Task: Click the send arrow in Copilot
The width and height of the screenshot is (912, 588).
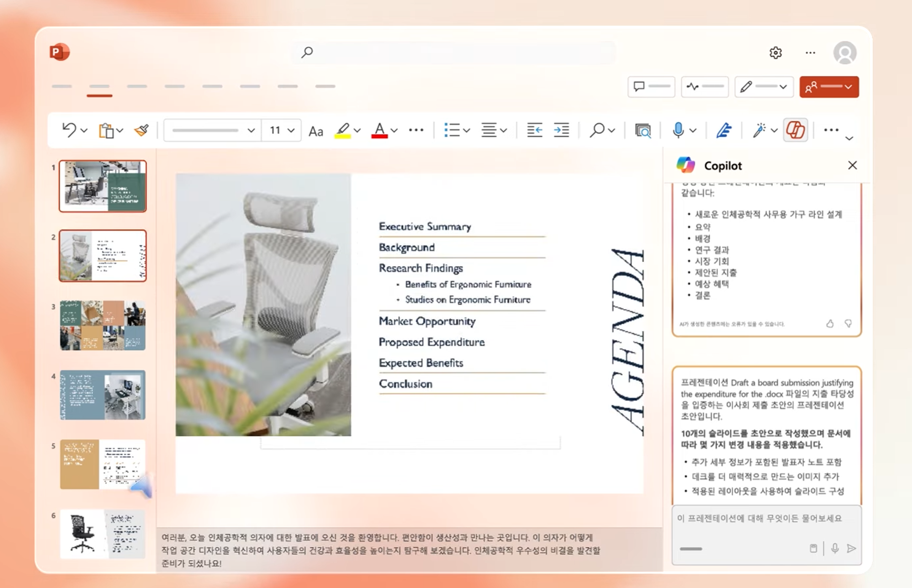Action: coord(851,548)
